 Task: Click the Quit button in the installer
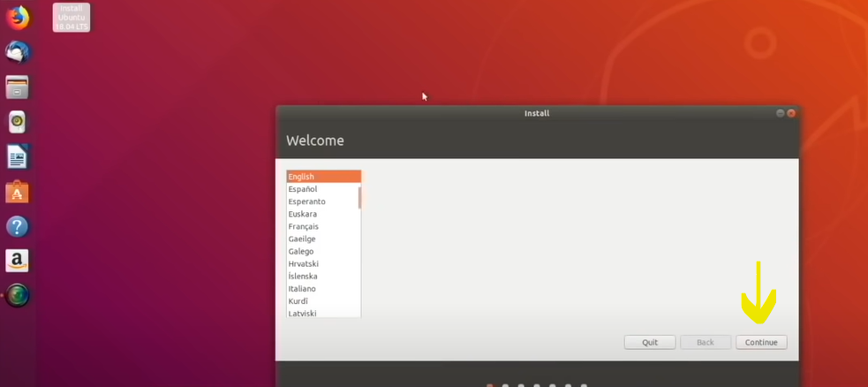pos(650,342)
